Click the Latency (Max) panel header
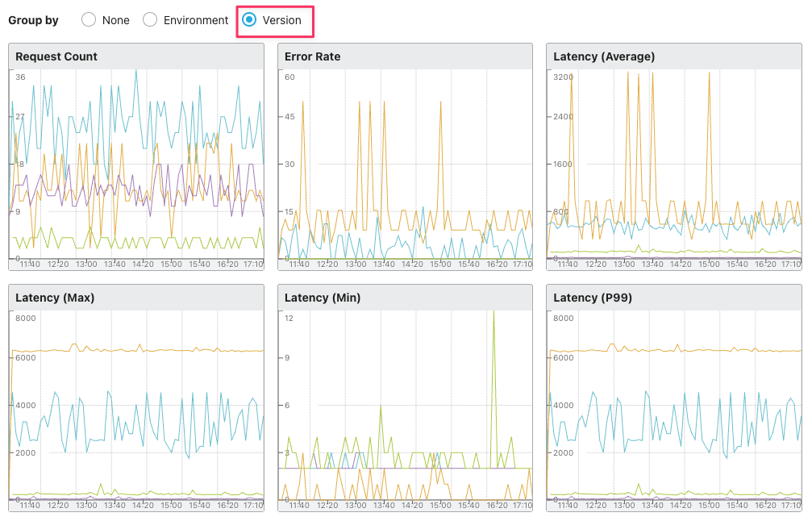 (x=136, y=298)
